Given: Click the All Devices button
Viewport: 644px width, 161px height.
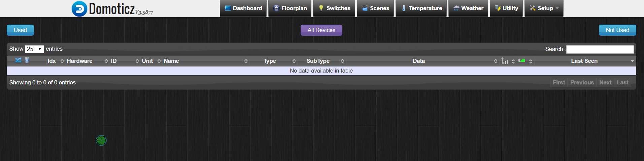Looking at the screenshot, I should (321, 30).
